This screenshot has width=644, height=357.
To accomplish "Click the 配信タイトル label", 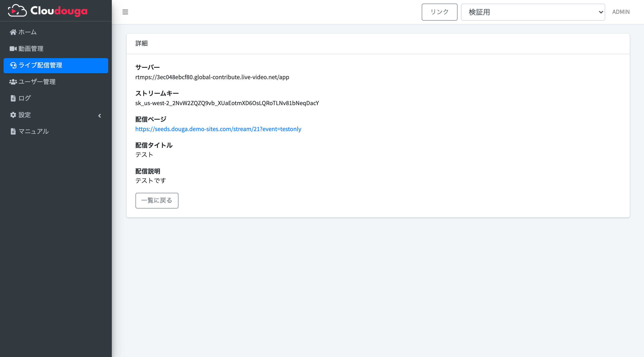I will tap(154, 145).
